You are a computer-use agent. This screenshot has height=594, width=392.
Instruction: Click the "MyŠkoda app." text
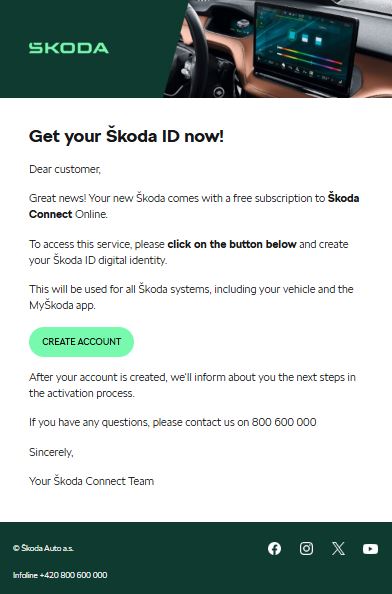[62, 305]
